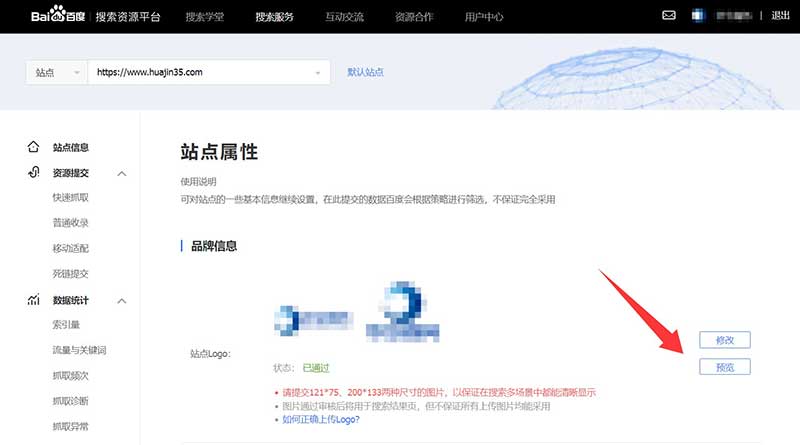
Task: Collapse the 数据统计 section arrow
Action: [122, 300]
